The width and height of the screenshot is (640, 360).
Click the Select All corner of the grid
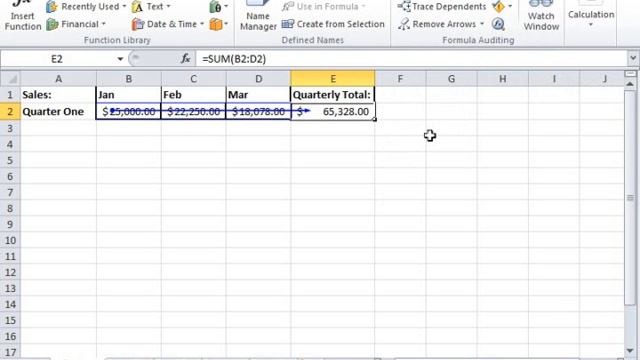click(10, 78)
